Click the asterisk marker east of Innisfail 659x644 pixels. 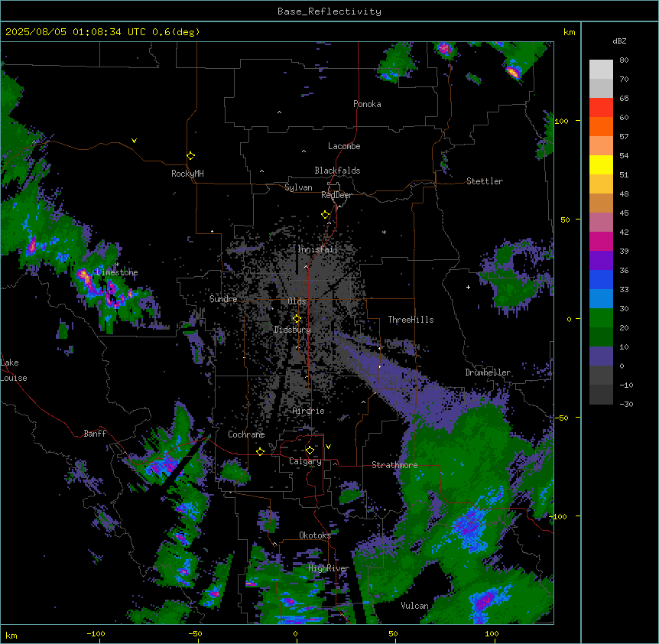pos(384,232)
